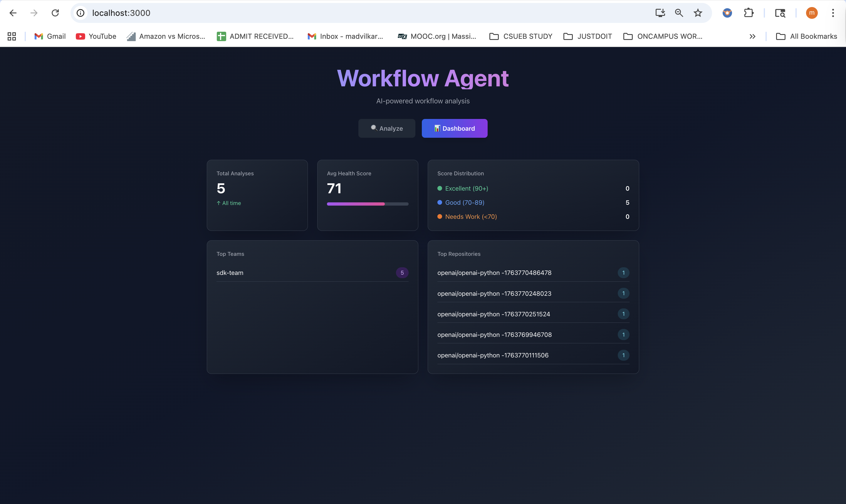Open the All Bookmarks folder

point(807,36)
